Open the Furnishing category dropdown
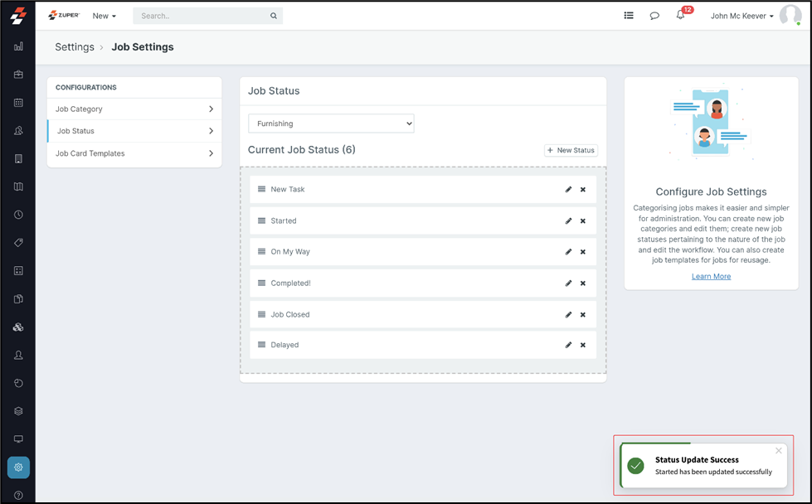 pos(331,124)
